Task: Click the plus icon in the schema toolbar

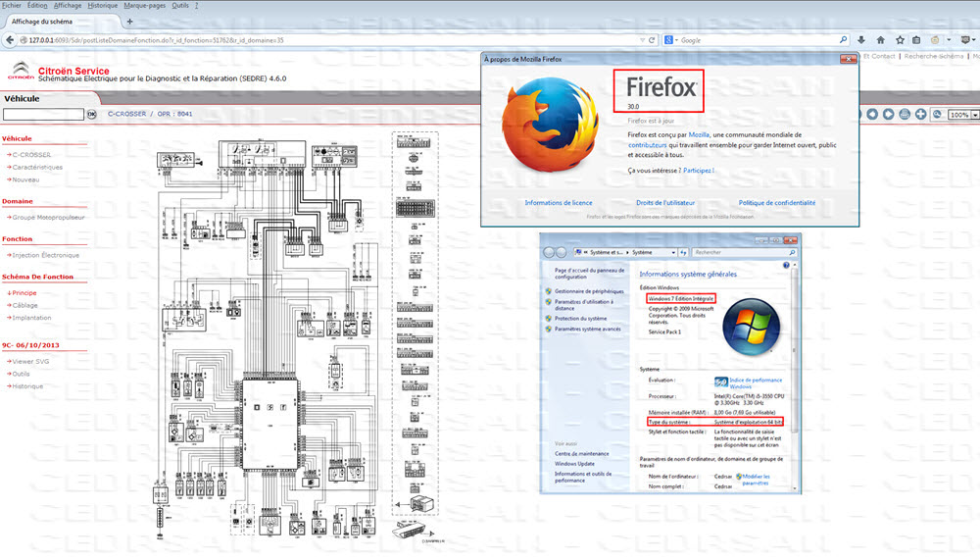Action: pos(920,115)
